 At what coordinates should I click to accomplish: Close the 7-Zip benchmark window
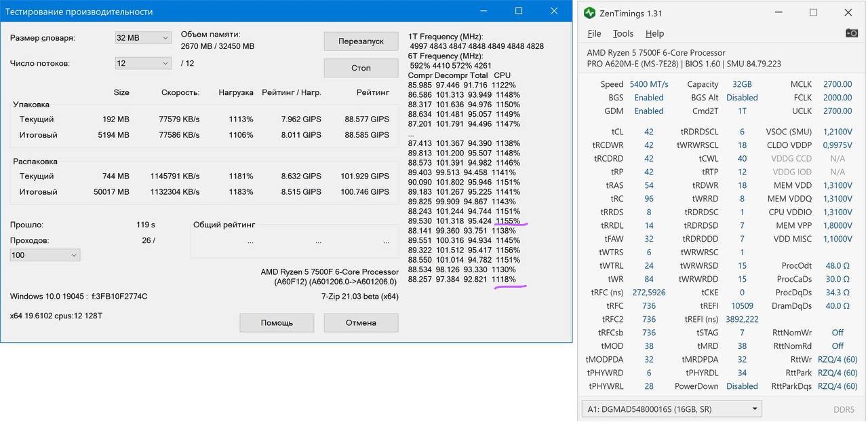point(554,12)
